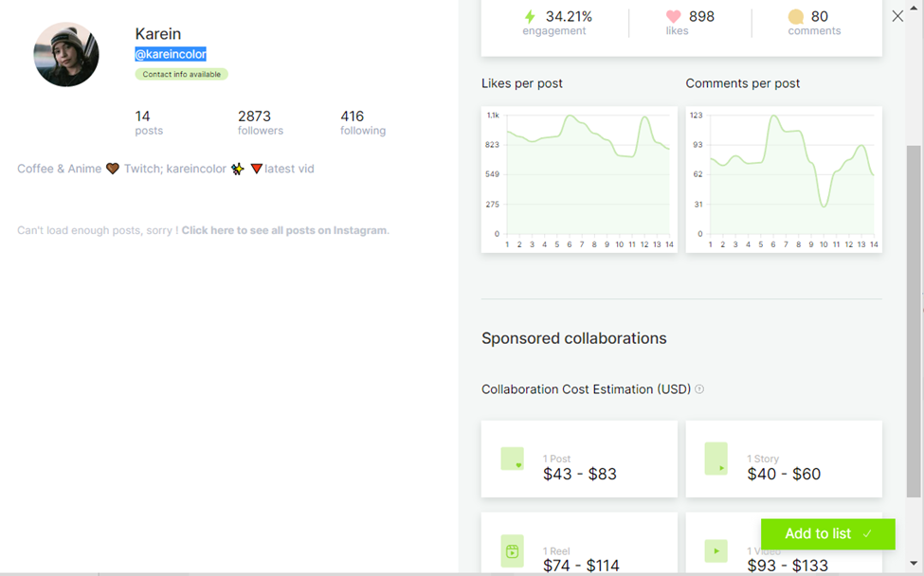Click the $93 - $133 video price
The width and height of the screenshot is (924, 576).
point(788,566)
